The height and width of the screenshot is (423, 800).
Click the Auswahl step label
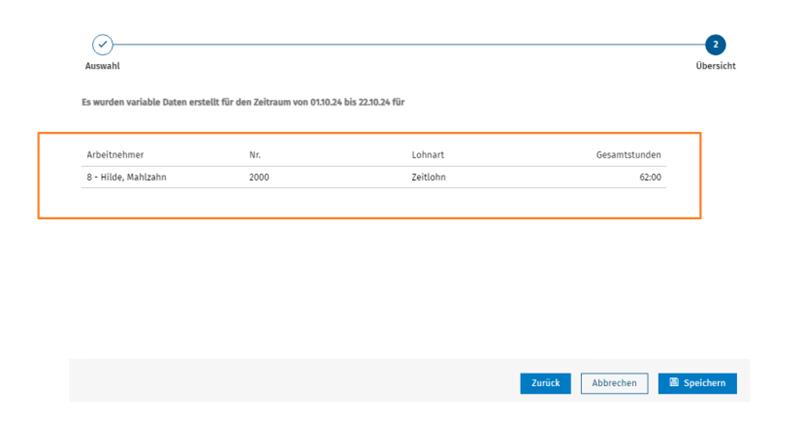(x=103, y=66)
